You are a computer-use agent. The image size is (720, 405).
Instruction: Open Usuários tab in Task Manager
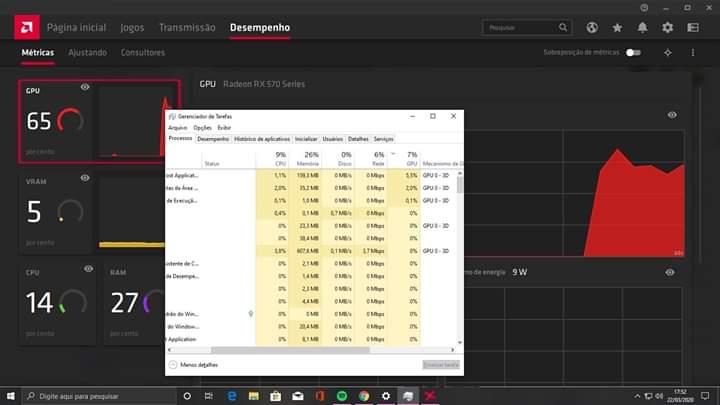point(332,139)
